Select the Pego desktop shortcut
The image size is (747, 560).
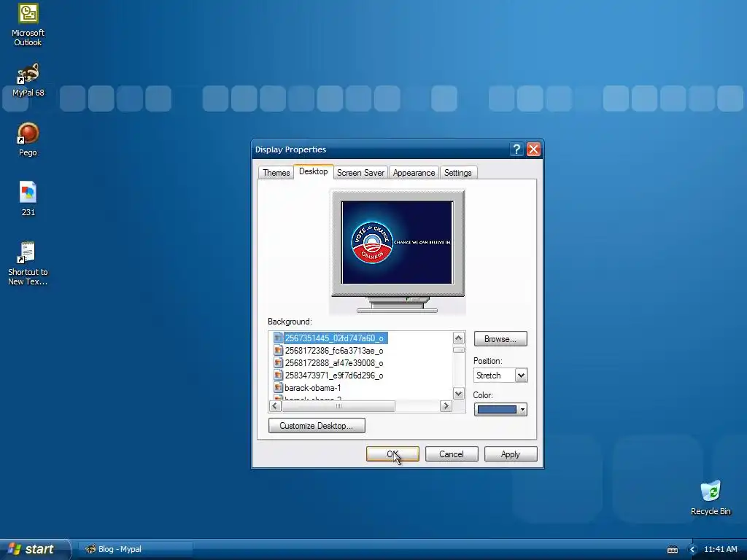pos(28,139)
